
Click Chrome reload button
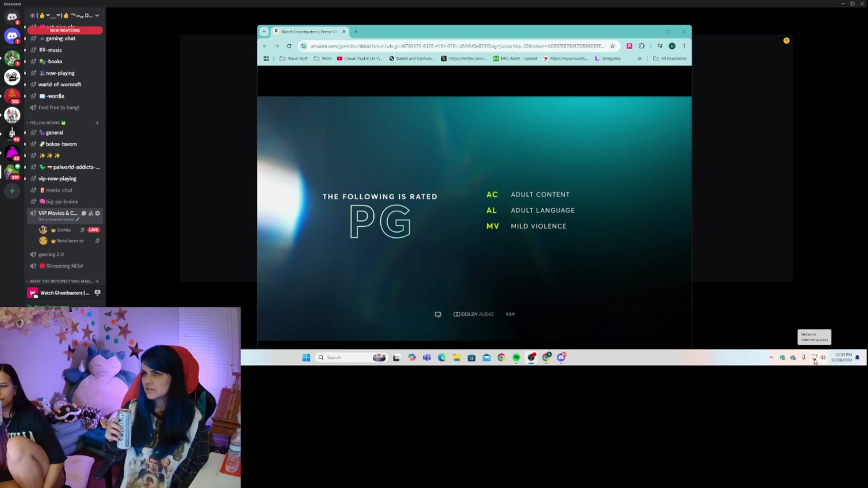coord(289,46)
